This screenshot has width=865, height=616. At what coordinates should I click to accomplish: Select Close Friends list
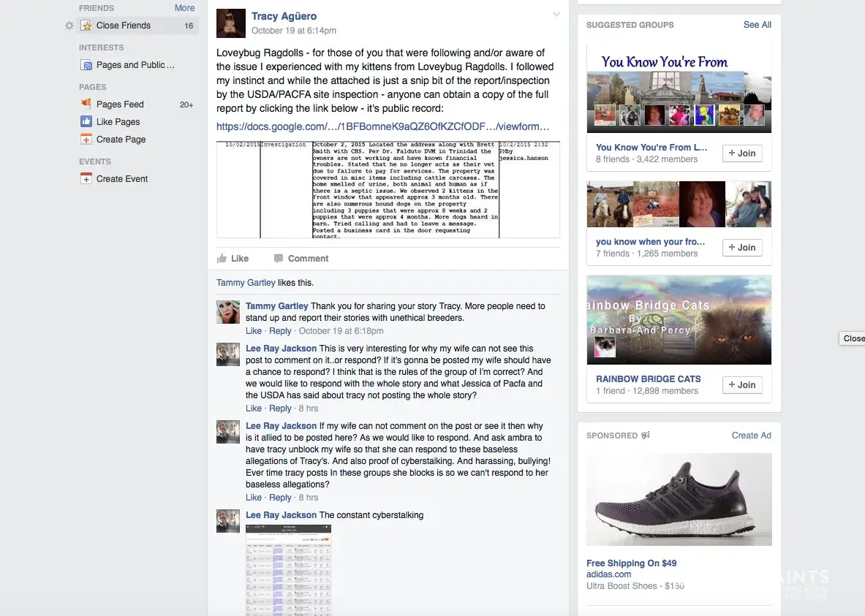click(138, 26)
